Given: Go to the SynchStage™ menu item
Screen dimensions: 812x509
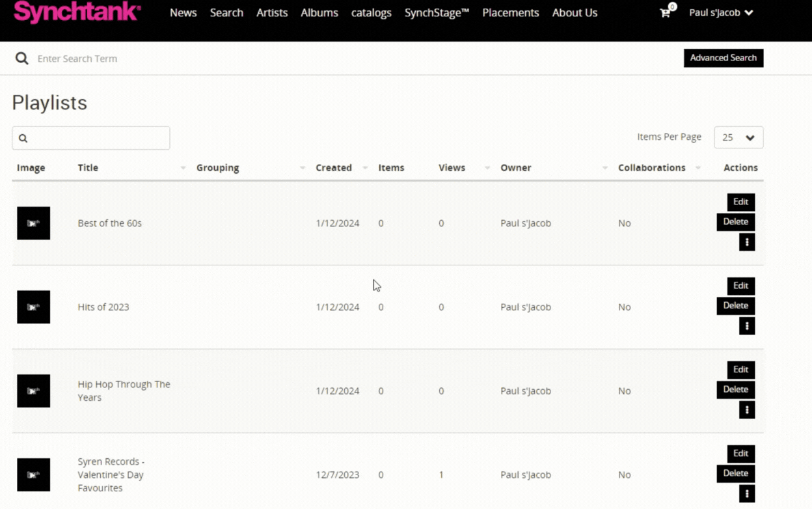Looking at the screenshot, I should point(437,12).
